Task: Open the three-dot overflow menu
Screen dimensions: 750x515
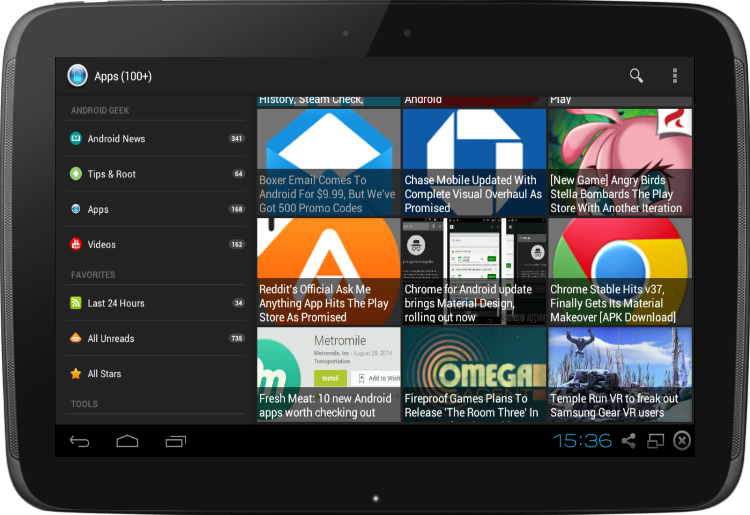Action: click(x=674, y=76)
